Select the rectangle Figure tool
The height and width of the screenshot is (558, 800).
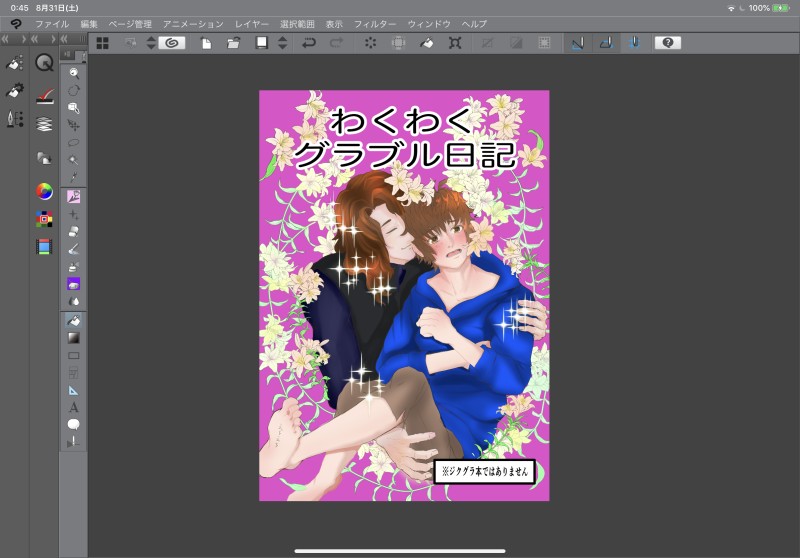pyautogui.click(x=74, y=355)
